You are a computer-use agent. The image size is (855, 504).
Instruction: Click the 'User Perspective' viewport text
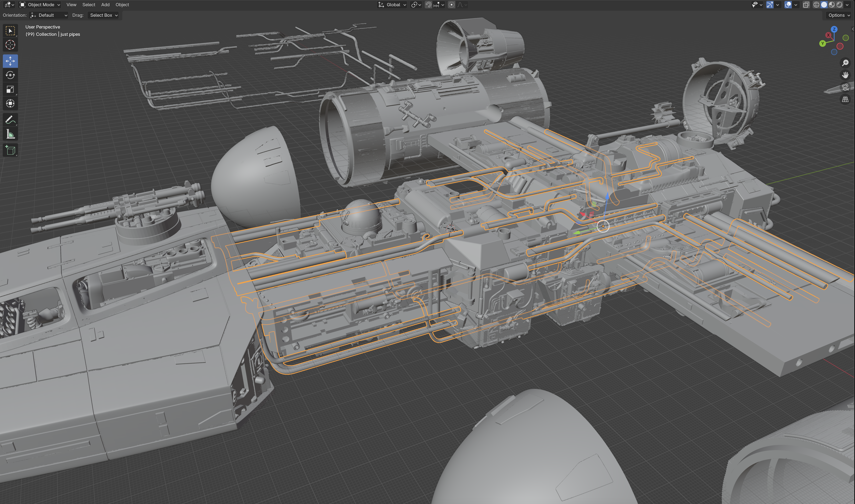pos(43,27)
